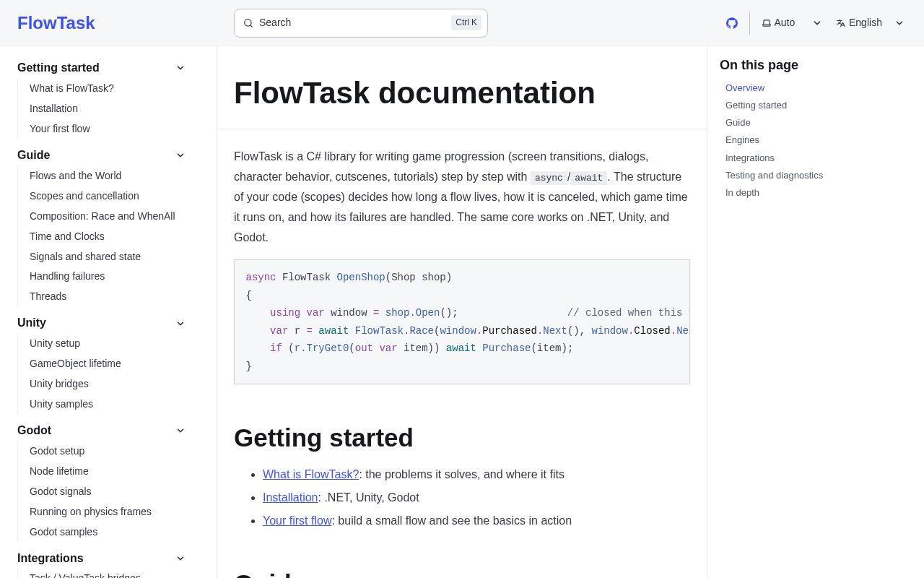Open Handling failures page
The width and height of the screenshot is (924, 578).
click(67, 276)
